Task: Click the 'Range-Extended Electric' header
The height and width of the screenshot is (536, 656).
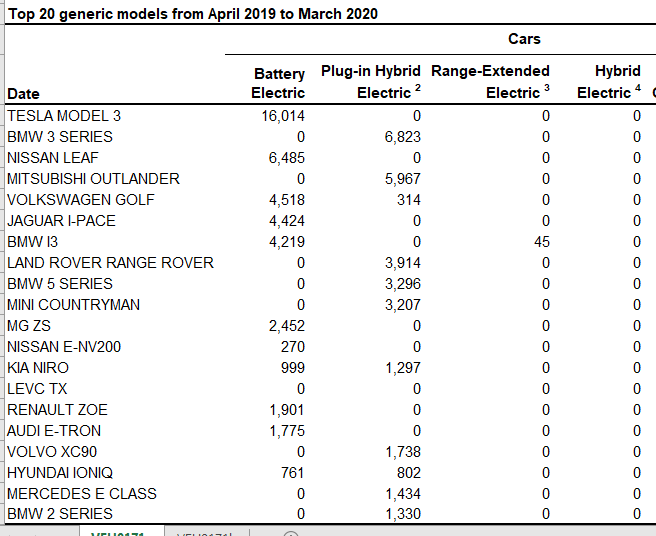Action: [490, 82]
